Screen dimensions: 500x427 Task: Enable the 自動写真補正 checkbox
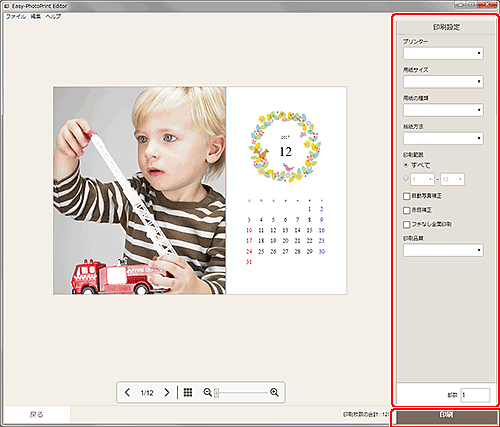[406, 196]
